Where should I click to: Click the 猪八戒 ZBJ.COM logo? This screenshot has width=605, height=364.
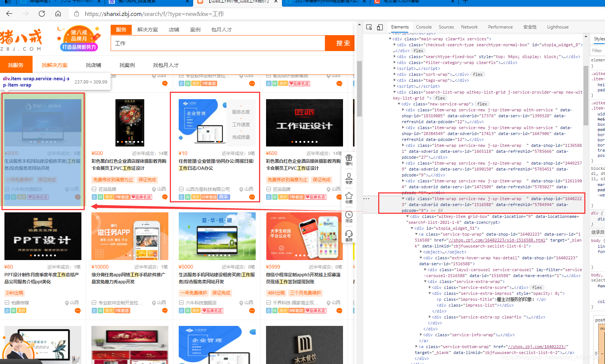click(21, 40)
